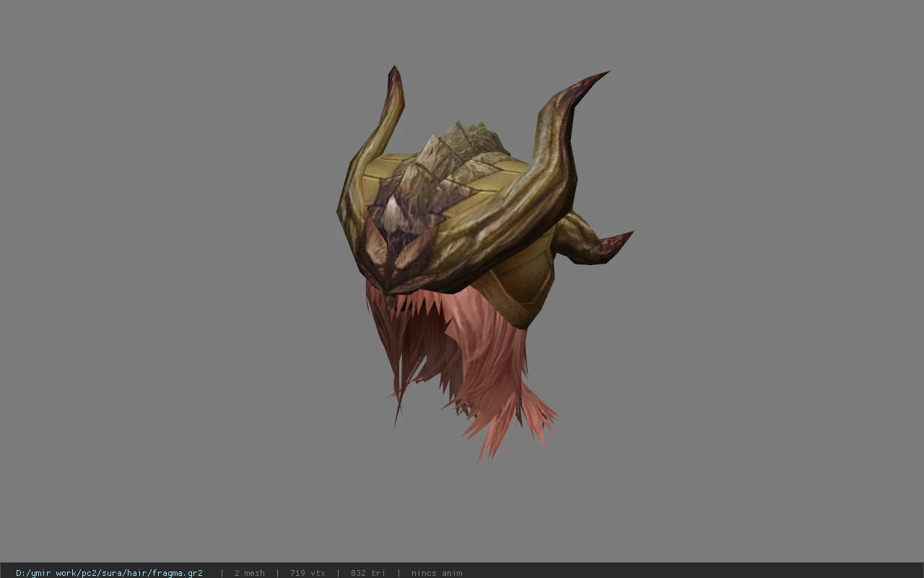The image size is (924, 578).
Task: Click the '832 tri' triangle count
Action: click(368, 573)
